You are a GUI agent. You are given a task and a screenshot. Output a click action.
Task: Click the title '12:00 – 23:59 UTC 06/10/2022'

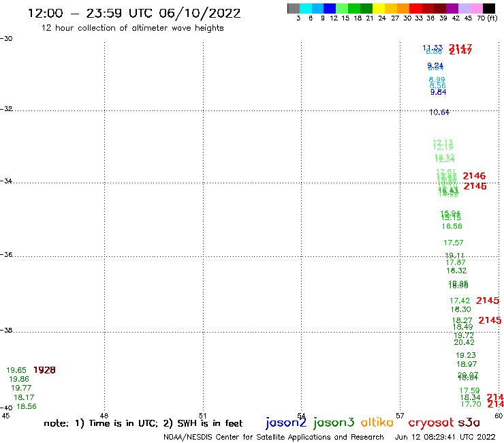click(x=134, y=14)
